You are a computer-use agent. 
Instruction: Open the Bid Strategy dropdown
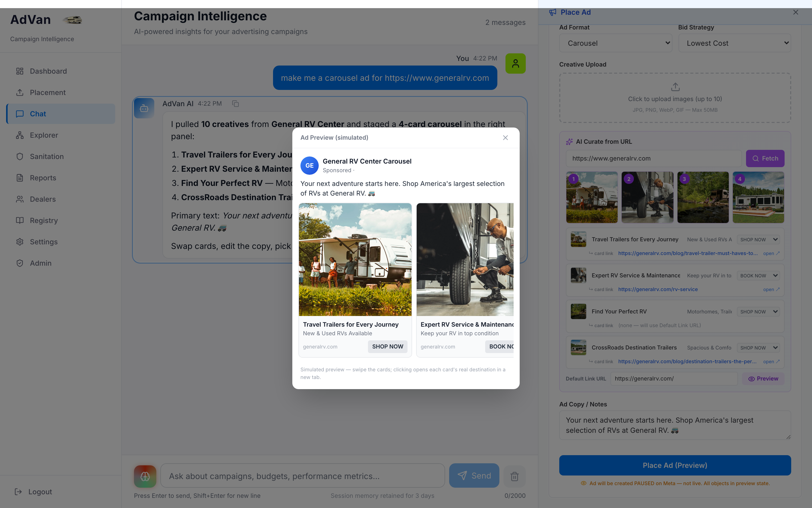(735, 43)
